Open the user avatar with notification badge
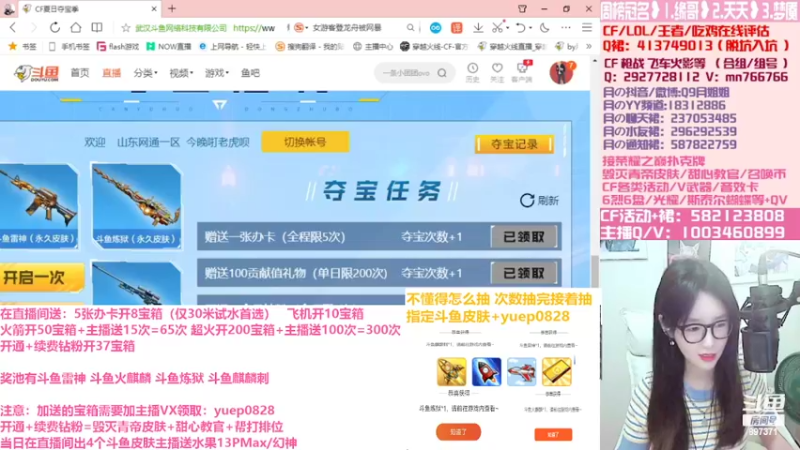This screenshot has height=450, width=800. [562, 72]
